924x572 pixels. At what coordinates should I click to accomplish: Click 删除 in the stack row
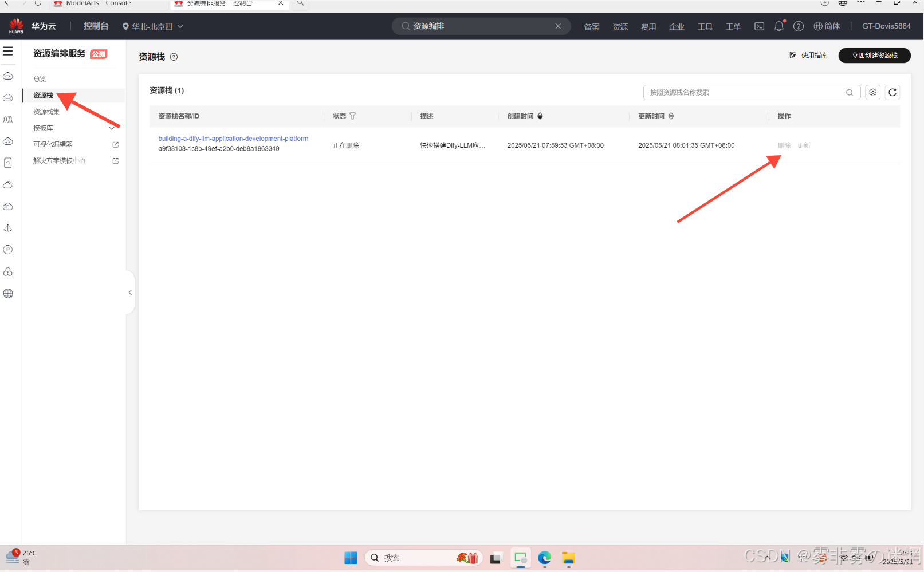784,145
